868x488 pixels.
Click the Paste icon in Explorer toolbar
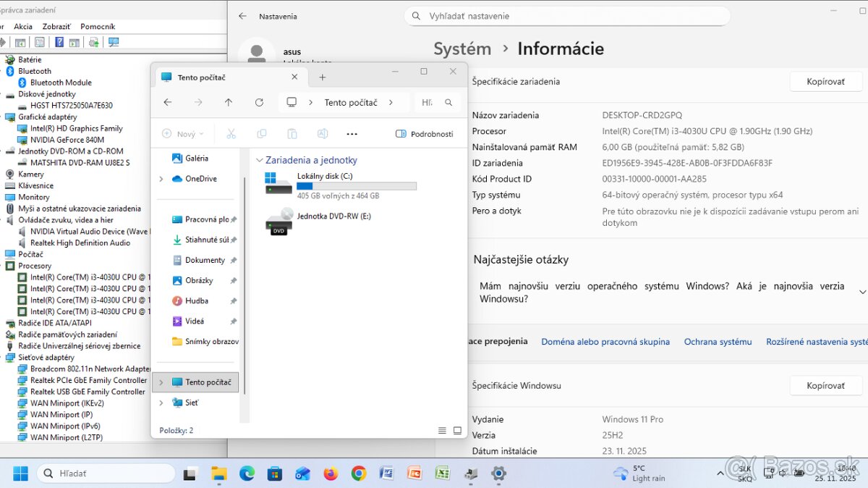click(x=292, y=133)
